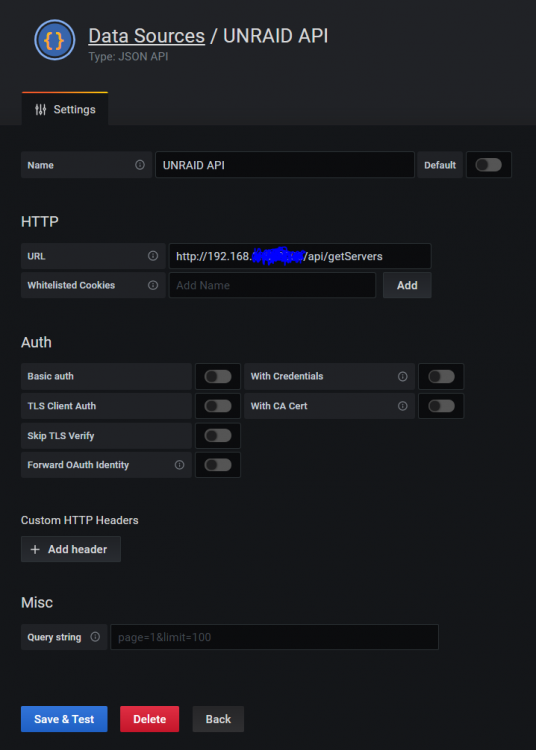This screenshot has height=750, width=536.
Task: Click the With Credentials info icon
Action: [403, 376]
